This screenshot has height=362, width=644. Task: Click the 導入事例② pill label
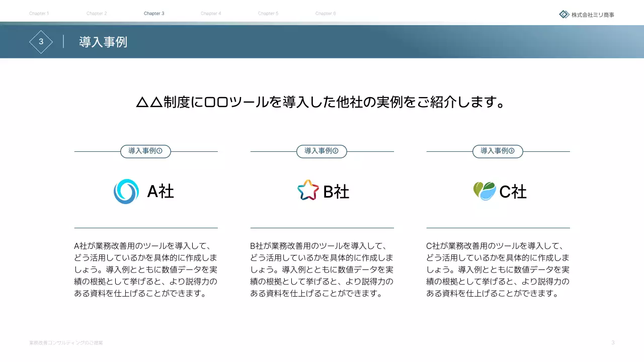321,151
